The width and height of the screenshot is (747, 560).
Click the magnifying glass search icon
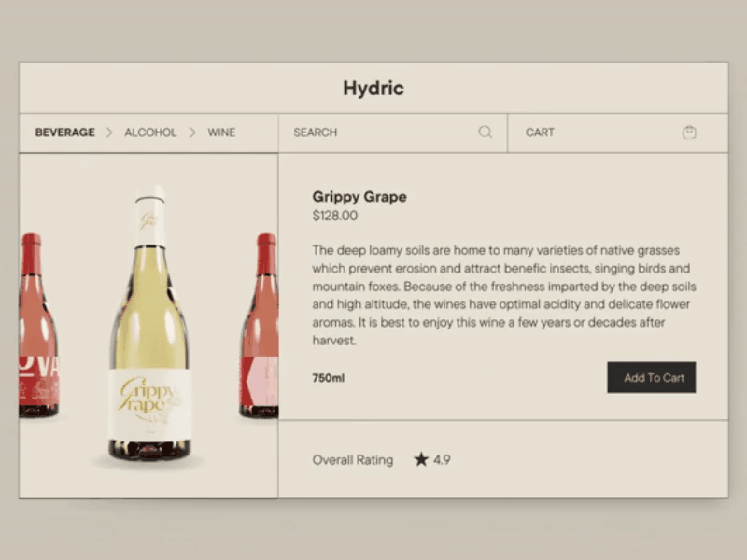485,133
